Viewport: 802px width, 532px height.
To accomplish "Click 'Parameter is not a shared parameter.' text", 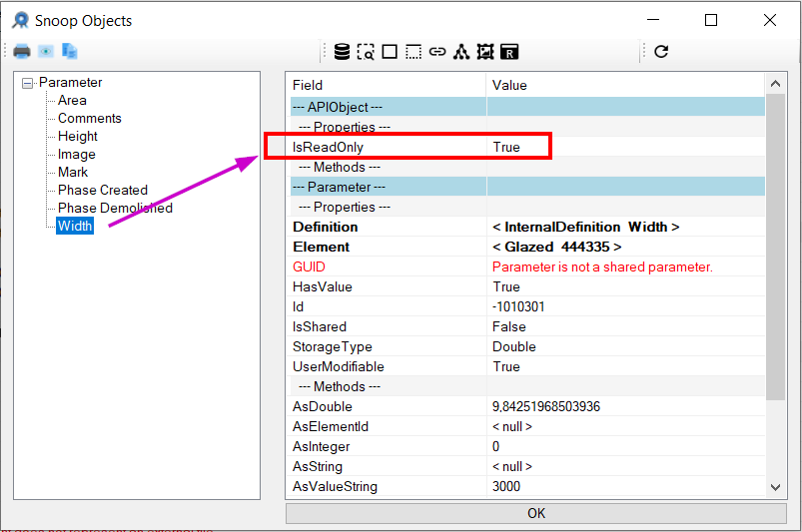I will [602, 266].
